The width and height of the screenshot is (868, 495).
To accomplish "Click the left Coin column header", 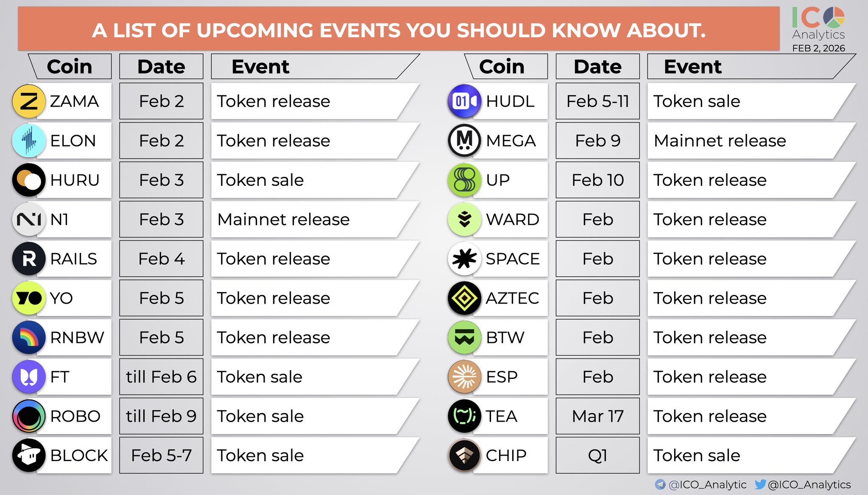I will point(70,67).
